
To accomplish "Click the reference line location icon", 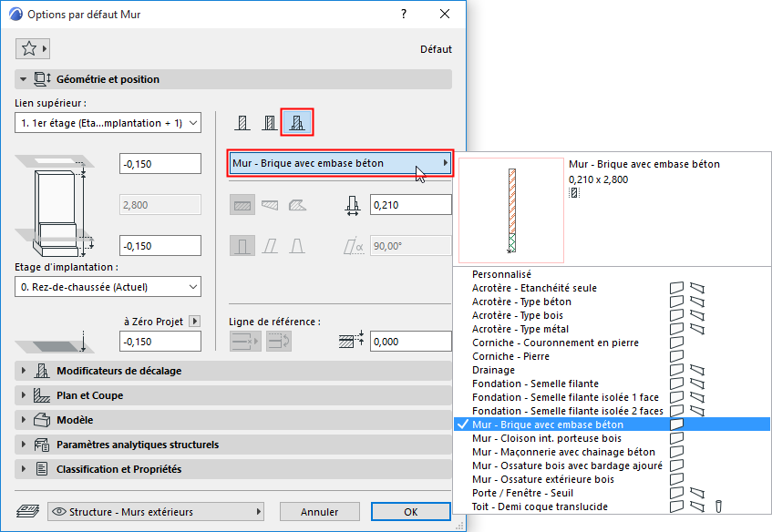I will 245,341.
